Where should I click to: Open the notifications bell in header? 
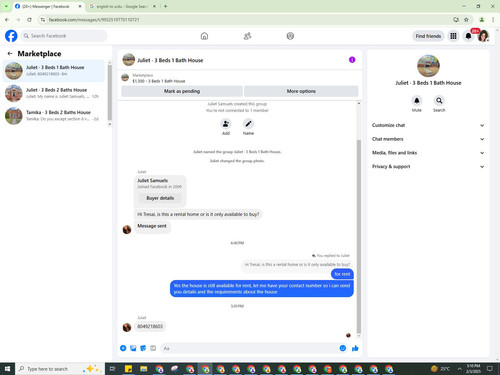coord(468,36)
